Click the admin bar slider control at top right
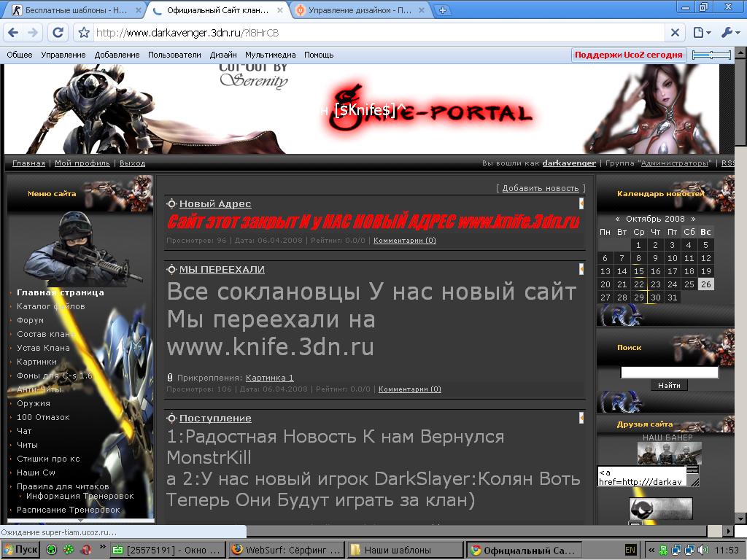Image resolution: width=747 pixels, height=560 pixels. (x=711, y=55)
